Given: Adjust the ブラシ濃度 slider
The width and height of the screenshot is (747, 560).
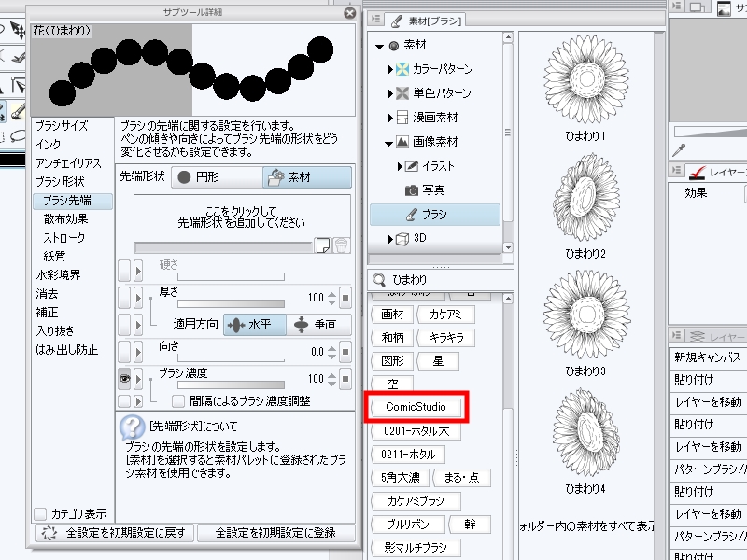Looking at the screenshot, I should coord(231,385).
